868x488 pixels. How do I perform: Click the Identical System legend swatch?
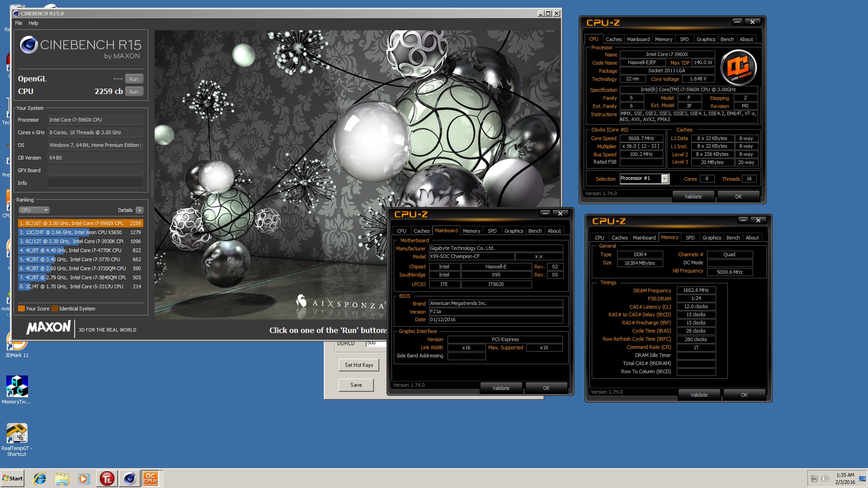55,309
